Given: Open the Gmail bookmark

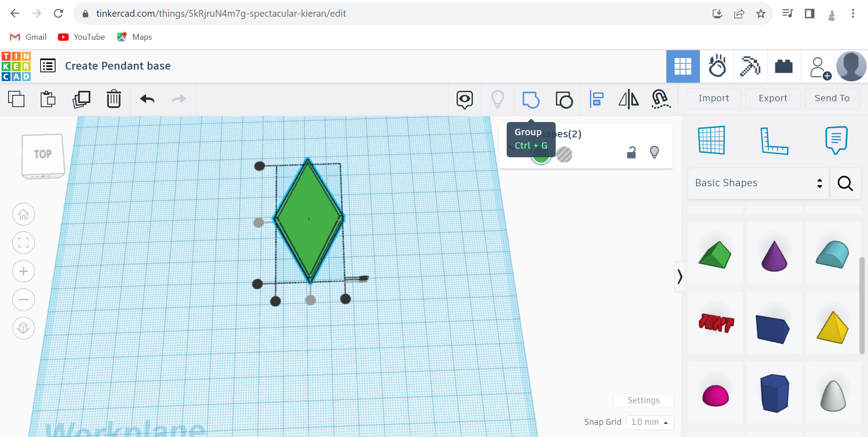Looking at the screenshot, I should coord(28,37).
